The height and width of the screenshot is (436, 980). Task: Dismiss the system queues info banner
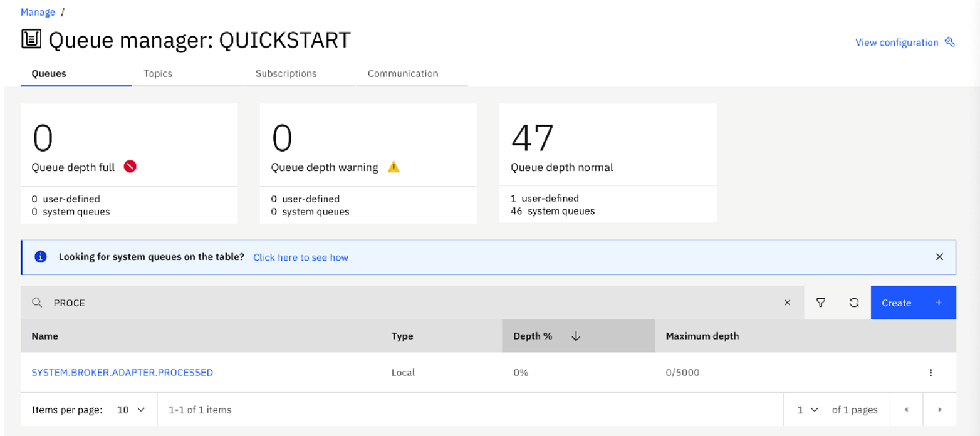pyautogui.click(x=939, y=256)
